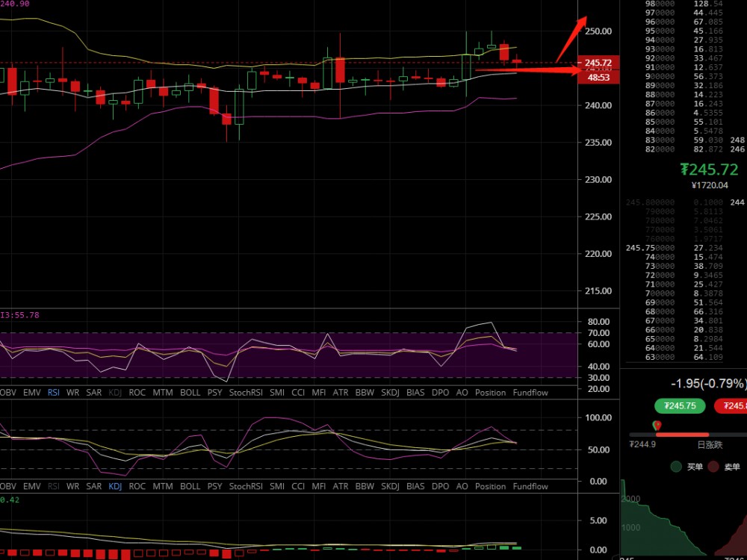Viewport: 747px width, 560px height.
Task: Choose ATR in the KDJ panel's indicator row
Action: tap(340, 486)
